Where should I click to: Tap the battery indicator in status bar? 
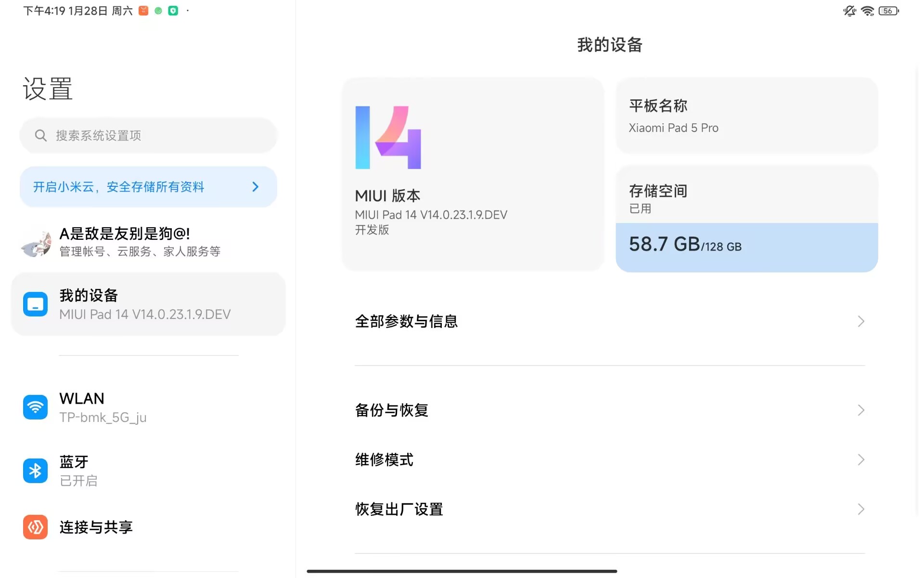coord(888,11)
